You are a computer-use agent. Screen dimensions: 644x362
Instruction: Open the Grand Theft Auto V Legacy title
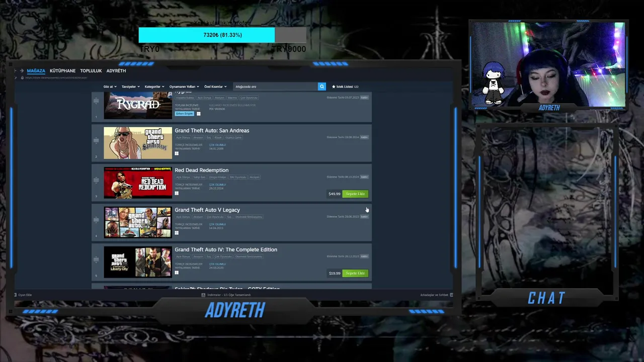point(207,210)
